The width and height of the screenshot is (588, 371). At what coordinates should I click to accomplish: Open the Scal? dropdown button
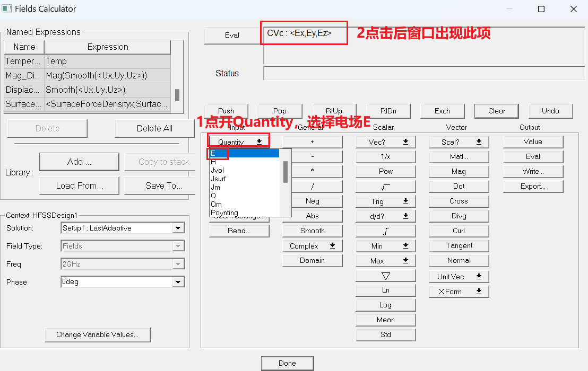click(x=459, y=142)
